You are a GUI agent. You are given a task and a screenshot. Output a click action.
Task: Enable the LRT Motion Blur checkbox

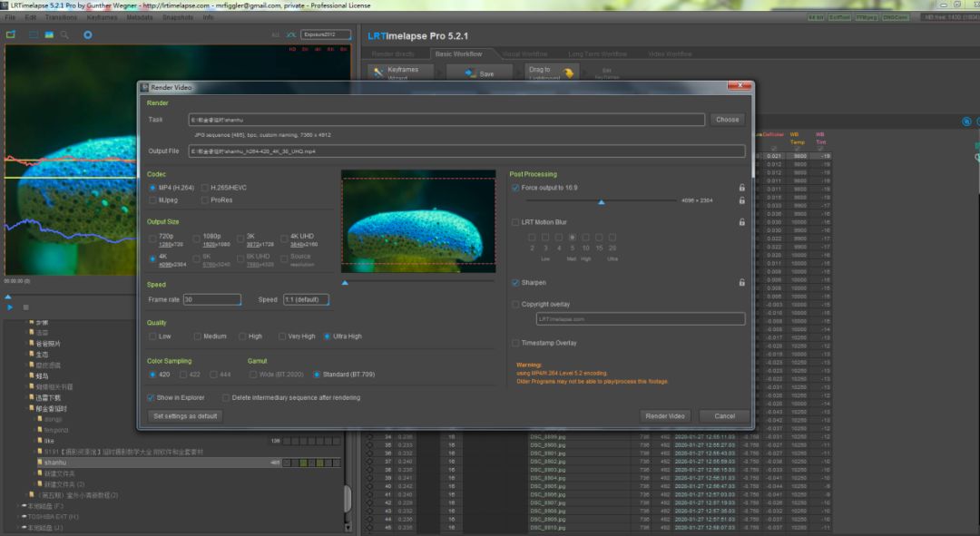[x=515, y=222]
